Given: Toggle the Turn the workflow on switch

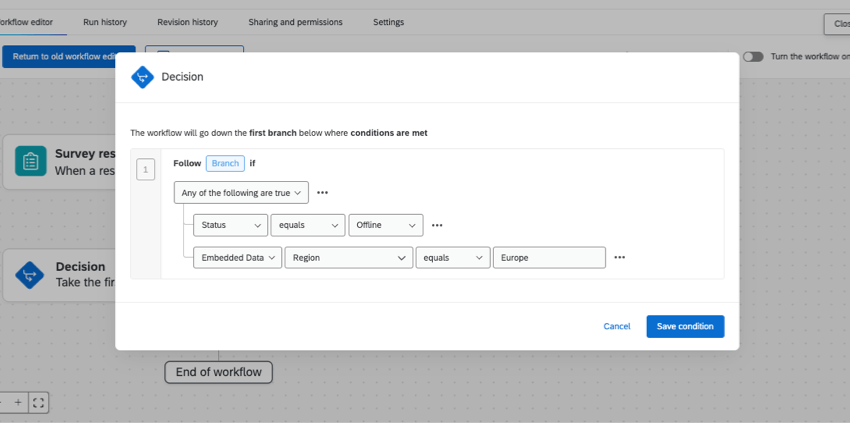Looking at the screenshot, I should coord(753,57).
